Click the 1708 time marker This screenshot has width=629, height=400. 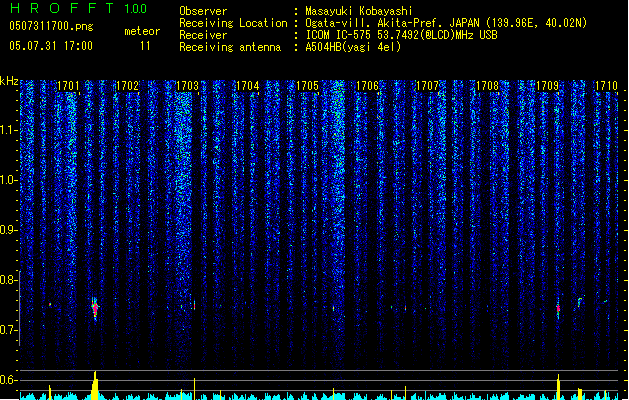(487, 86)
